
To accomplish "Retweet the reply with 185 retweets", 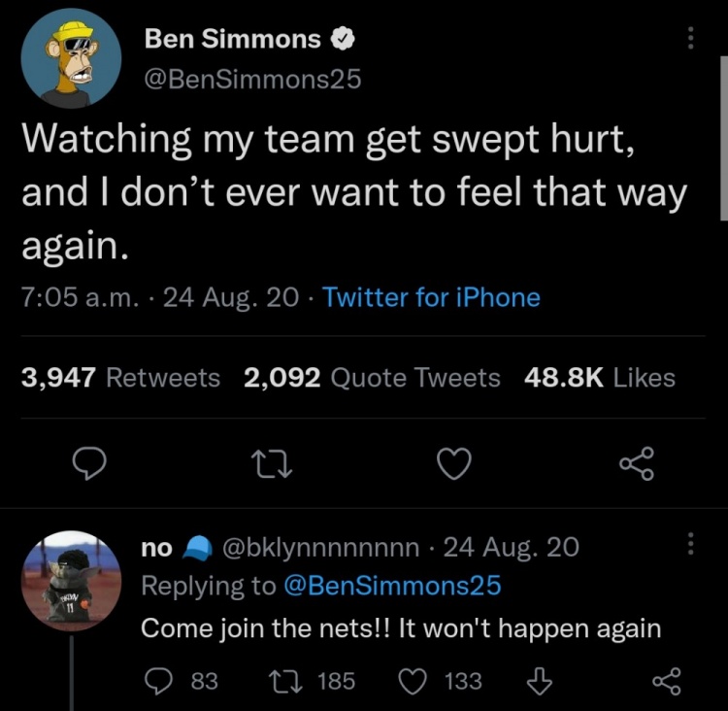I will (279, 681).
